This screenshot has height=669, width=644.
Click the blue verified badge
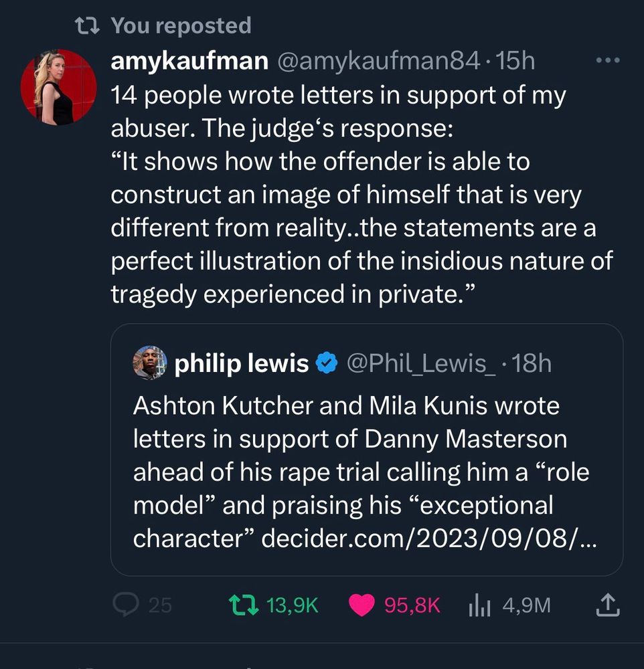pyautogui.click(x=326, y=364)
